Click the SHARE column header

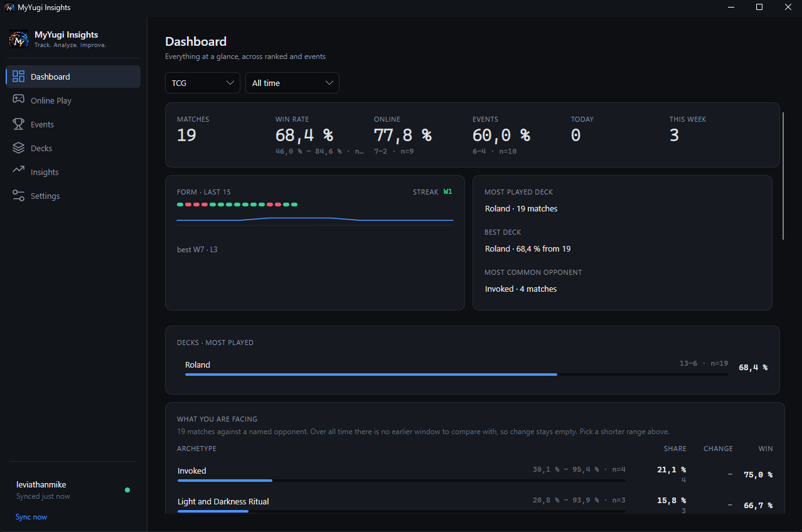[675, 449]
